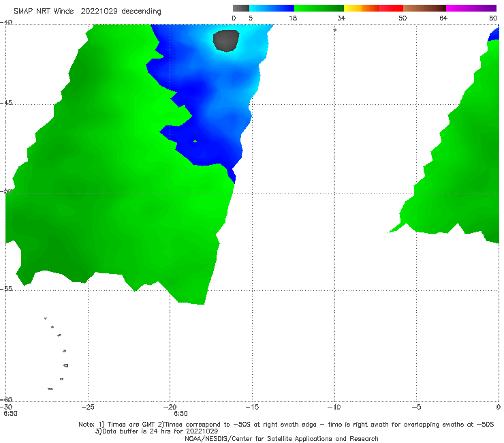
Task: Click the word 'descending' in the title
Action: (141, 12)
